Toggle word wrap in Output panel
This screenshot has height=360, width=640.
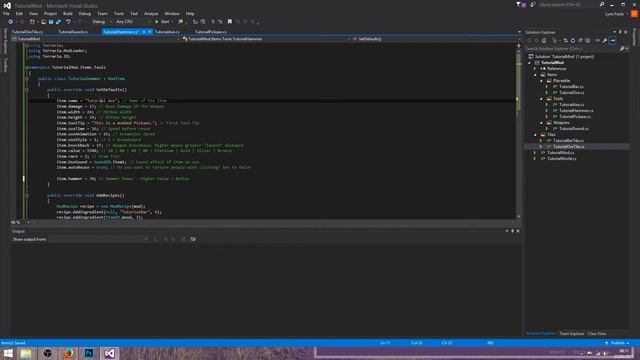[193, 239]
